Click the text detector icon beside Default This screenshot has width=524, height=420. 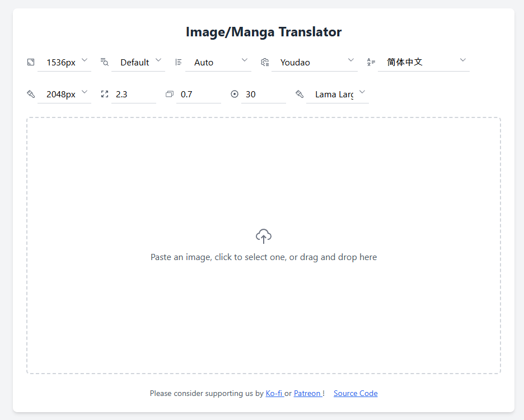point(105,62)
